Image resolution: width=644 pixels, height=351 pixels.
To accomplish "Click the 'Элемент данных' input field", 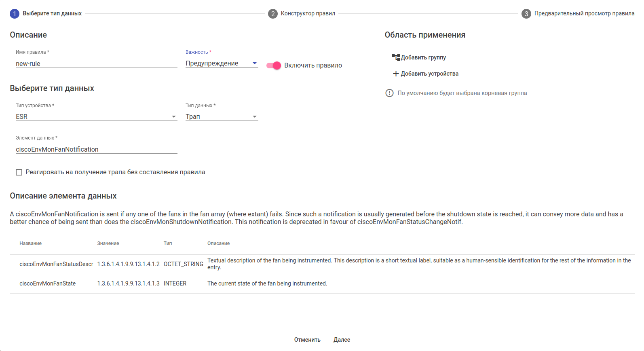I will tap(96, 150).
